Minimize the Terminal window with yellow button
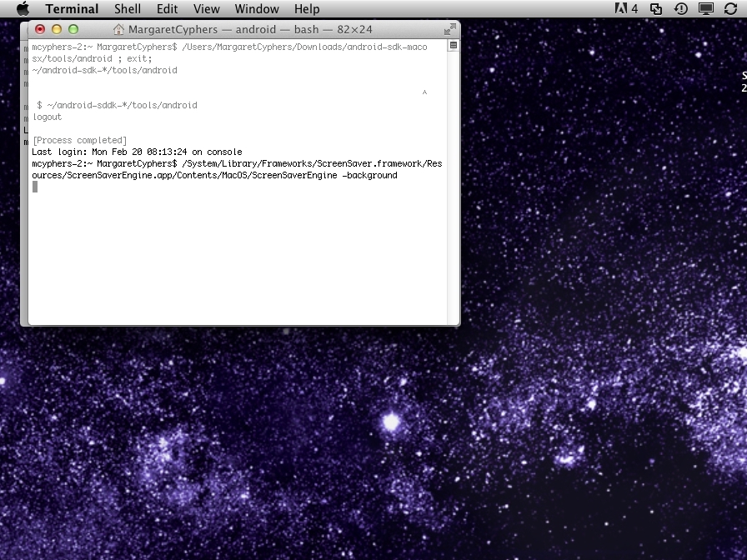This screenshot has width=747, height=560. 57,29
